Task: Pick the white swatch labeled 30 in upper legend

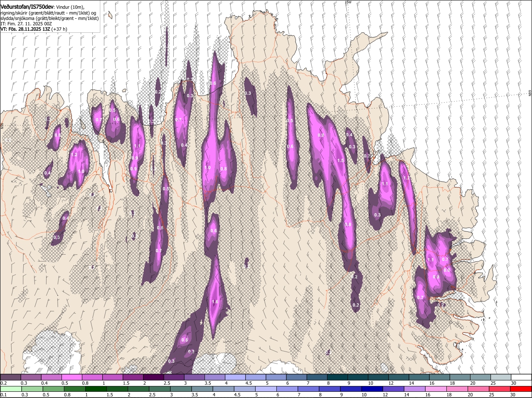Action: tap(522, 377)
